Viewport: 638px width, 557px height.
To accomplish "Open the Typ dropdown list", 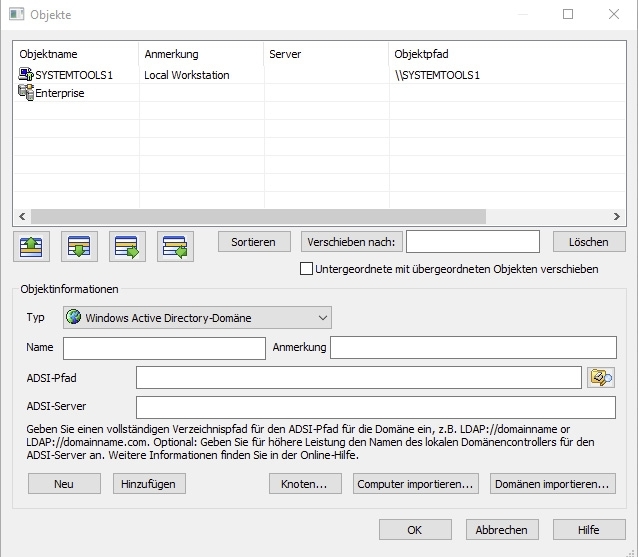I will coord(197,317).
